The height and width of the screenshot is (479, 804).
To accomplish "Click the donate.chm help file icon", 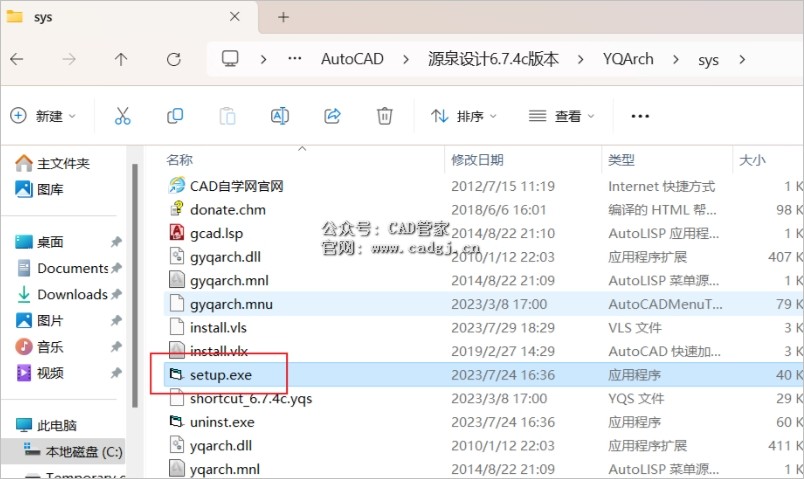I will pos(176,209).
